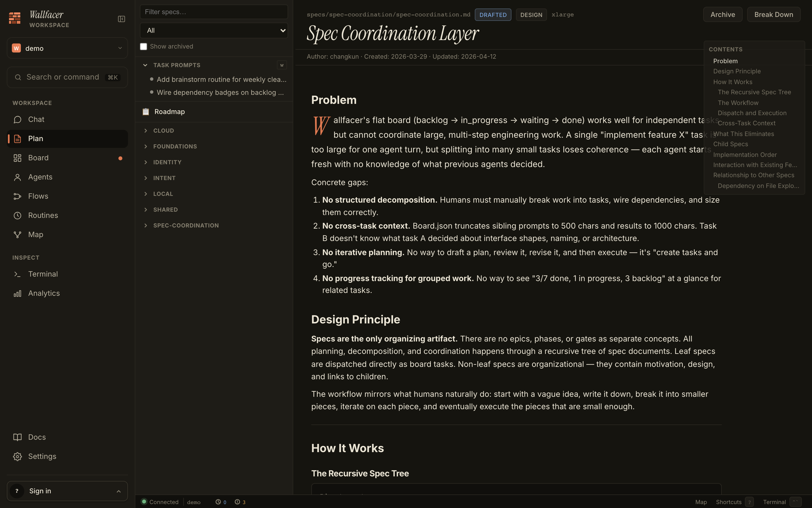Click the Settings gear icon

click(17, 456)
